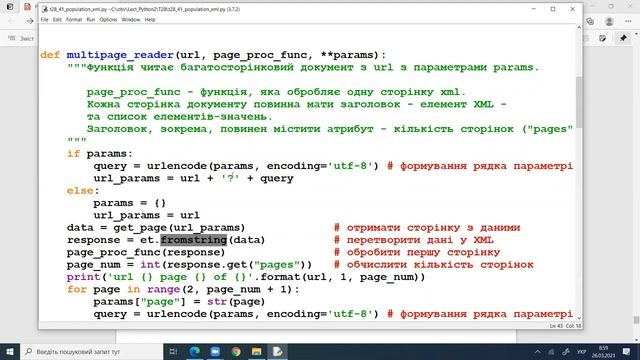The width and height of the screenshot is (640, 360).
Task: Click the 'Col: 18' status bar entry
Action: (573, 326)
